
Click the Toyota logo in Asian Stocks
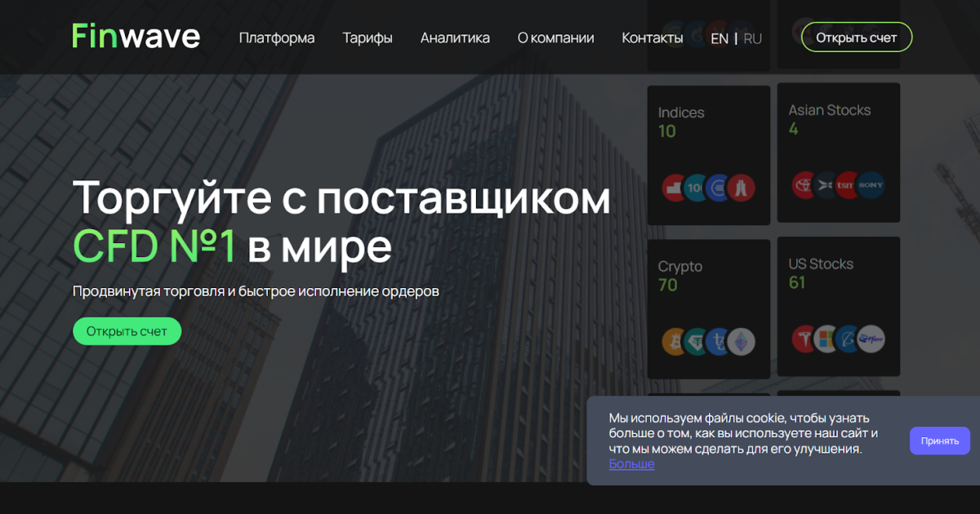pyautogui.click(x=804, y=185)
